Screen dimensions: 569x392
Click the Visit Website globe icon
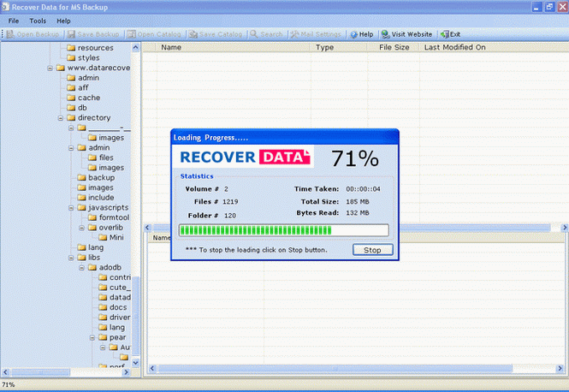pyautogui.click(x=385, y=34)
